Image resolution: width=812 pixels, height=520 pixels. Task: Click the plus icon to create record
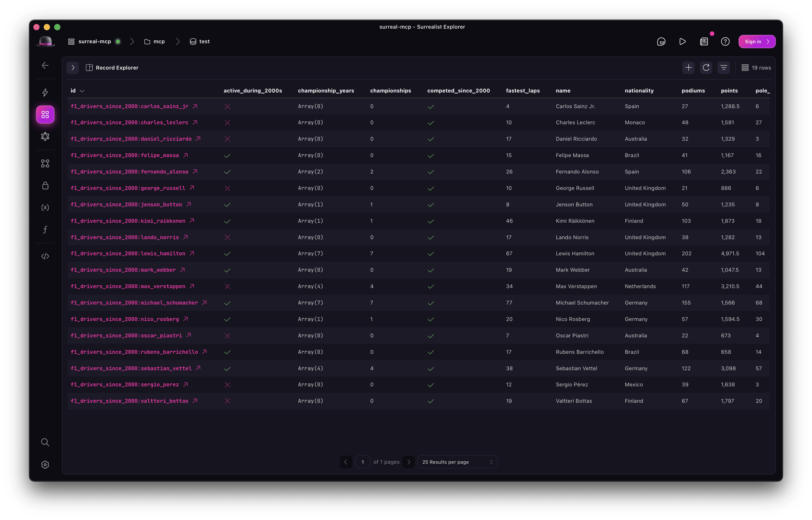(688, 68)
